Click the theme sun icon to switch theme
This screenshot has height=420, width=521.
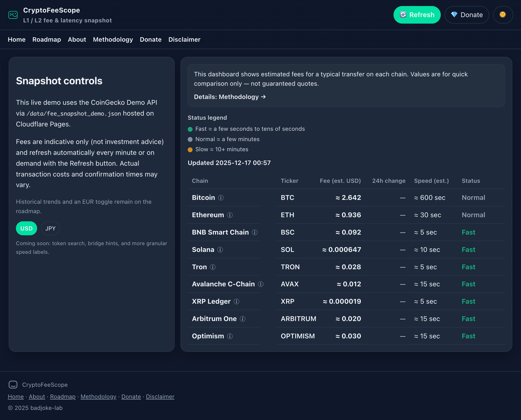503,15
